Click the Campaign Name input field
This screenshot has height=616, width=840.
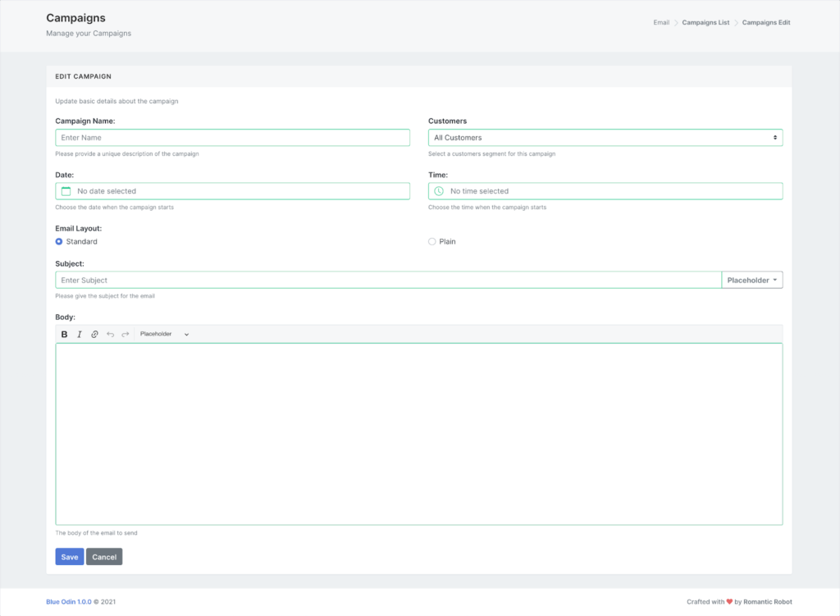click(233, 137)
